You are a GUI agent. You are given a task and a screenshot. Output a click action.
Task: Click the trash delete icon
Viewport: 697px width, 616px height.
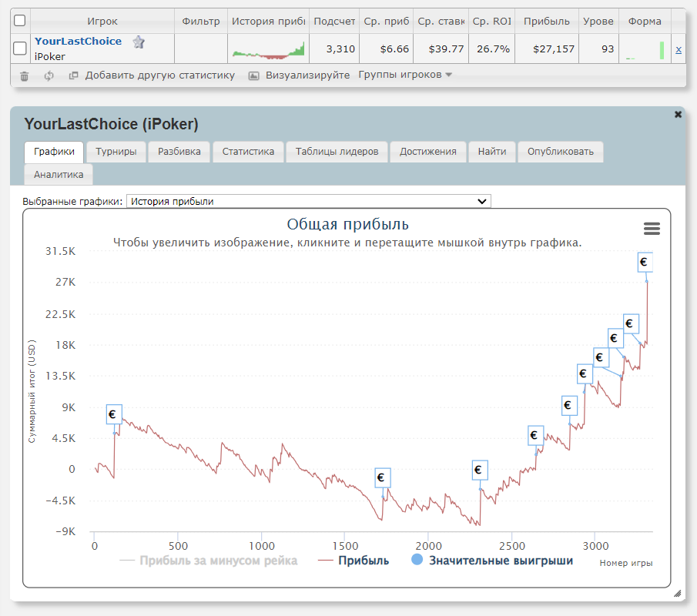click(x=24, y=75)
